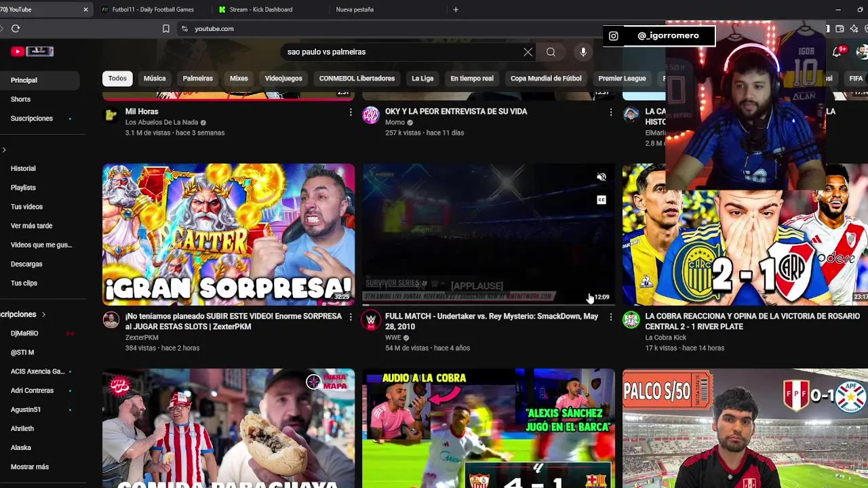Select the Palmeiras filter chip

tap(197, 79)
